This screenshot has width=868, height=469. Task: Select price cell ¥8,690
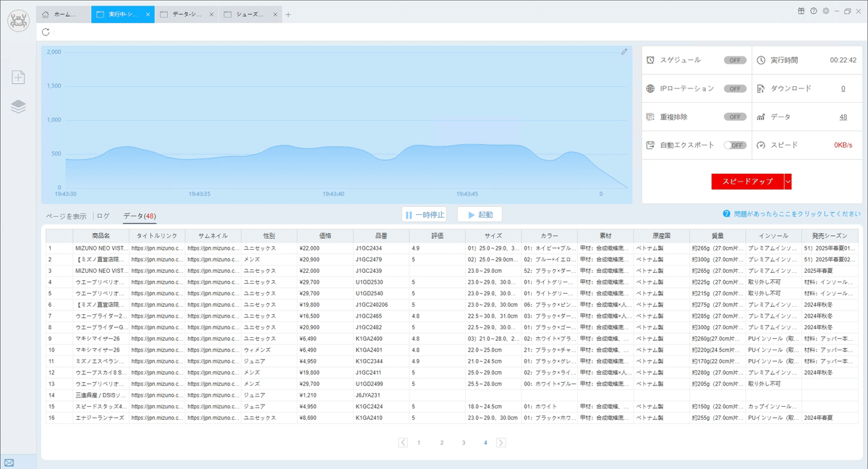(x=325, y=418)
